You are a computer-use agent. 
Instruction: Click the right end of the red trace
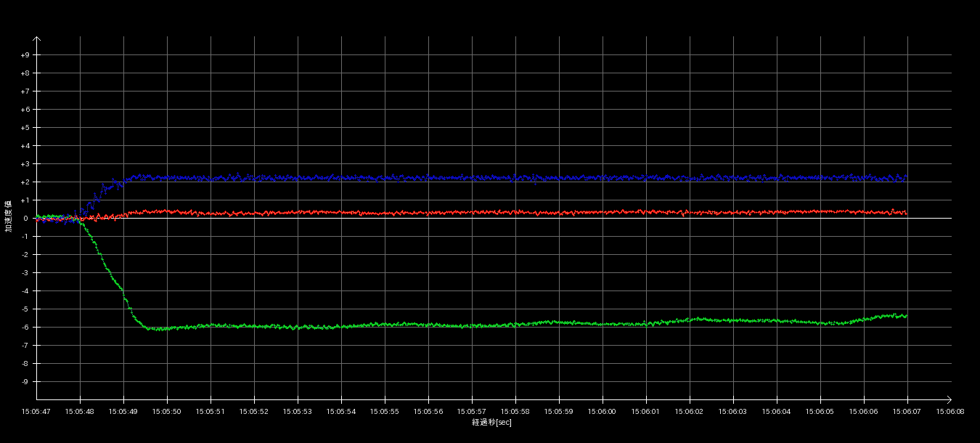point(905,213)
